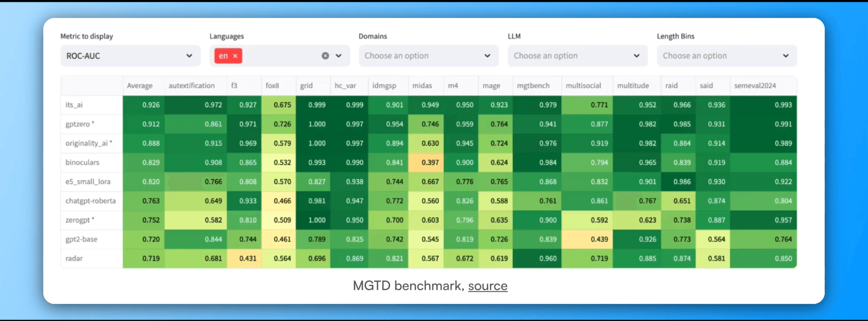Click the mgtbench column header
Viewport: 868px width, 321px height.
tap(537, 85)
